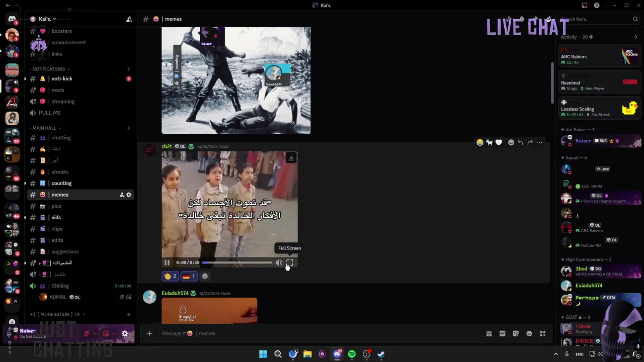Create channel in MAIN HALL category

tap(129, 128)
